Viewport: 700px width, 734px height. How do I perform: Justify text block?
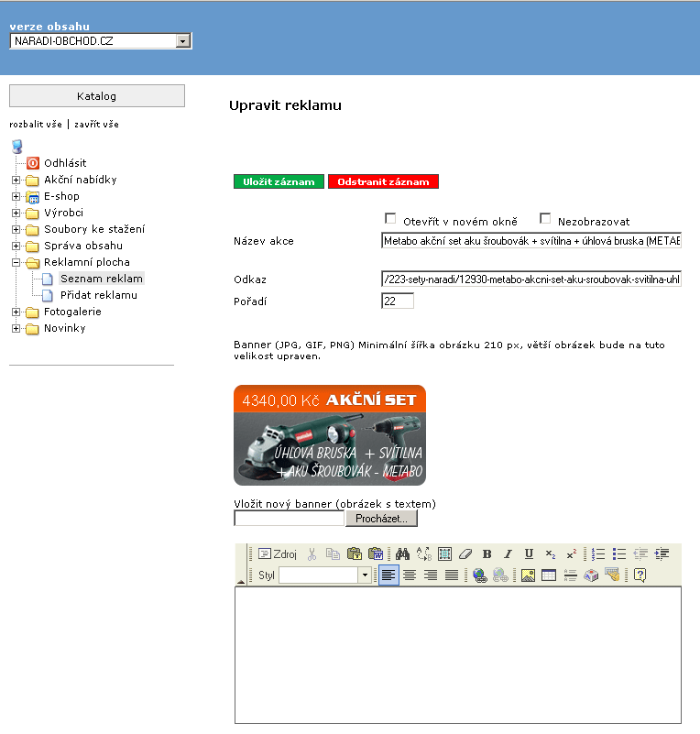452,575
